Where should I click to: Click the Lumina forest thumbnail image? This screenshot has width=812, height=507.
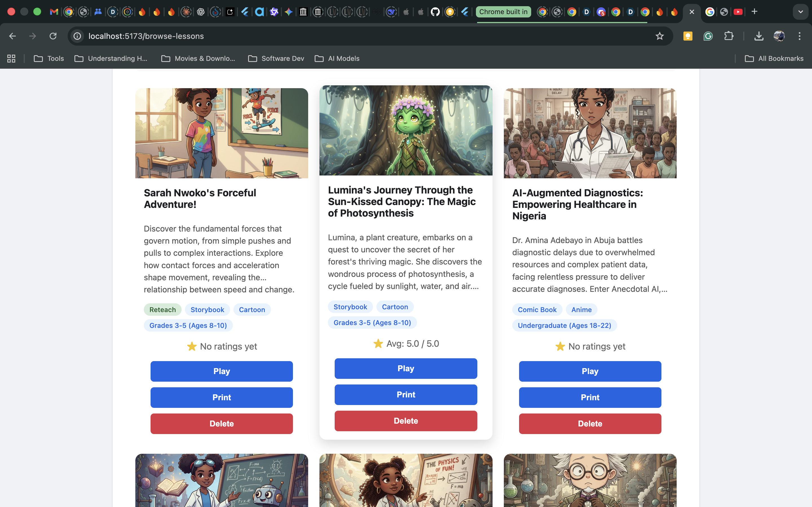click(406, 130)
